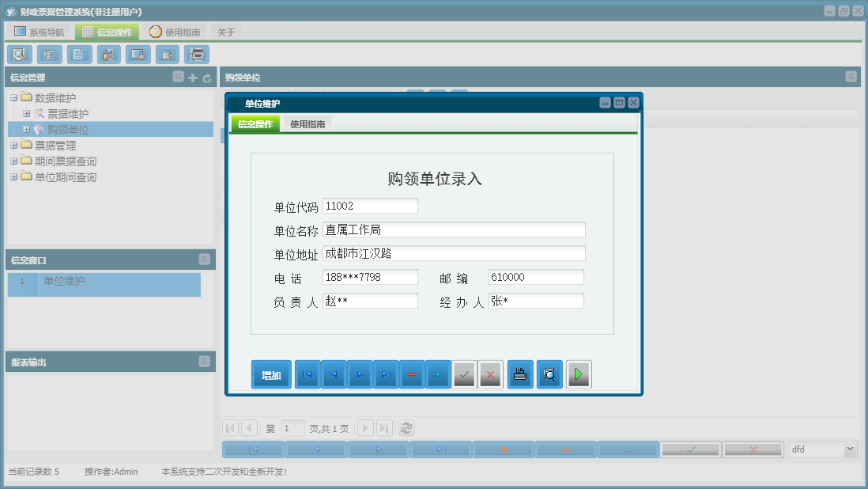Click the green checkmark confirm button in dialog
The height and width of the screenshot is (489, 868).
pyautogui.click(x=464, y=375)
